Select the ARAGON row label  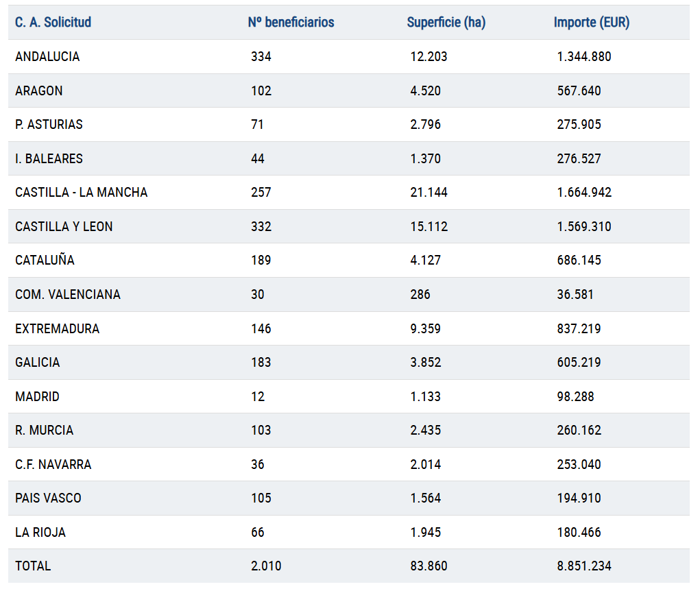coord(39,91)
